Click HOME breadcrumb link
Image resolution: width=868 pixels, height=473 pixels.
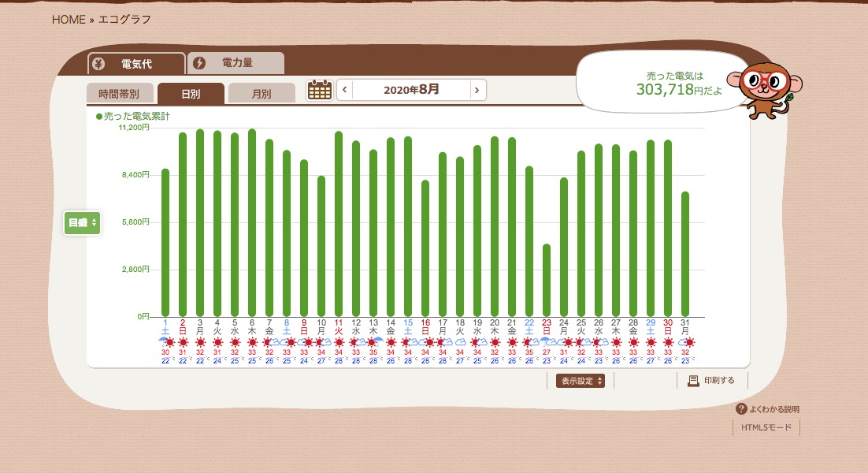pos(69,20)
